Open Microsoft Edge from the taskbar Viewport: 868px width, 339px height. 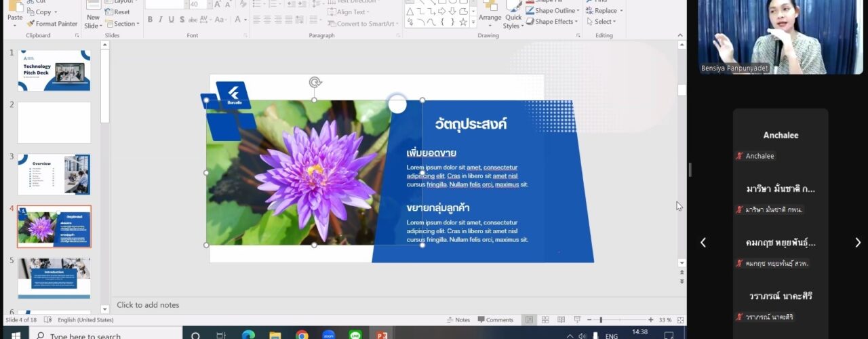[248, 335]
